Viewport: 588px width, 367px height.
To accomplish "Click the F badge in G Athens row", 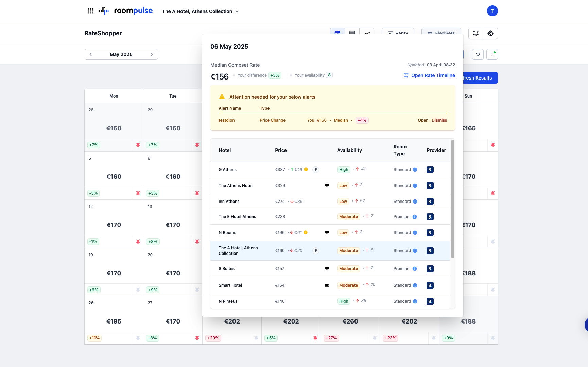I will 316,170.
